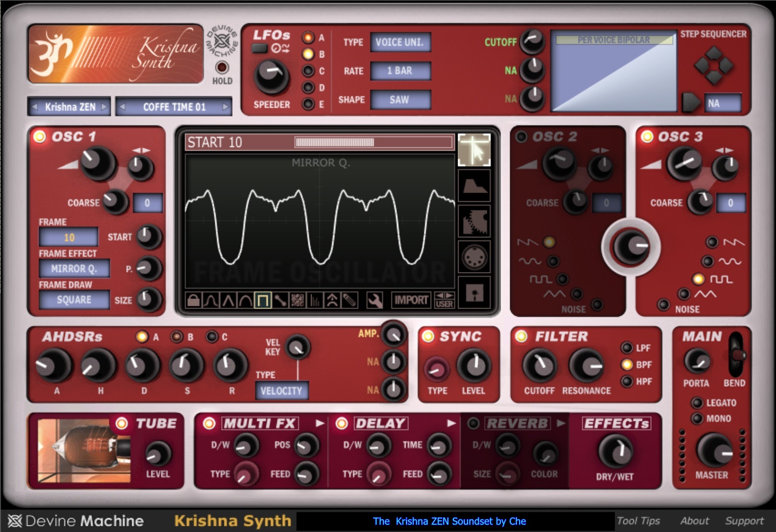Open the wrench settings tool
This screenshot has width=776, height=532.
(375, 300)
